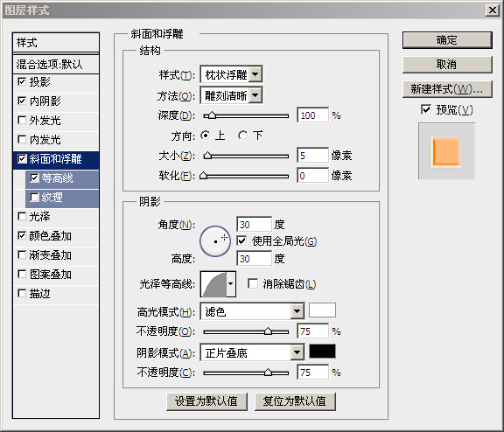
Task: Click the 角度 angle value field
Action: 255,224
